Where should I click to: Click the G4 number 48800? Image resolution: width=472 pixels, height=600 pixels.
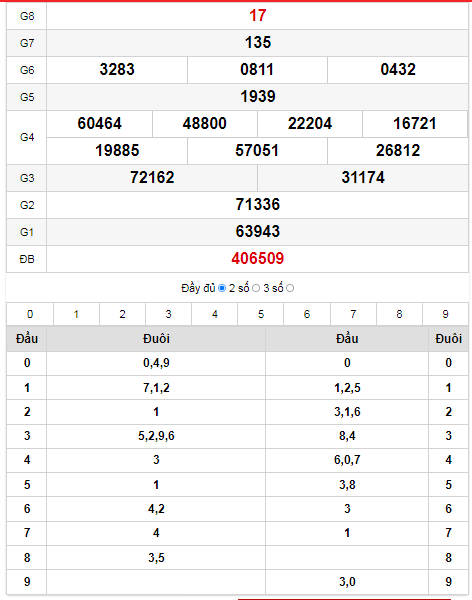coord(204,124)
